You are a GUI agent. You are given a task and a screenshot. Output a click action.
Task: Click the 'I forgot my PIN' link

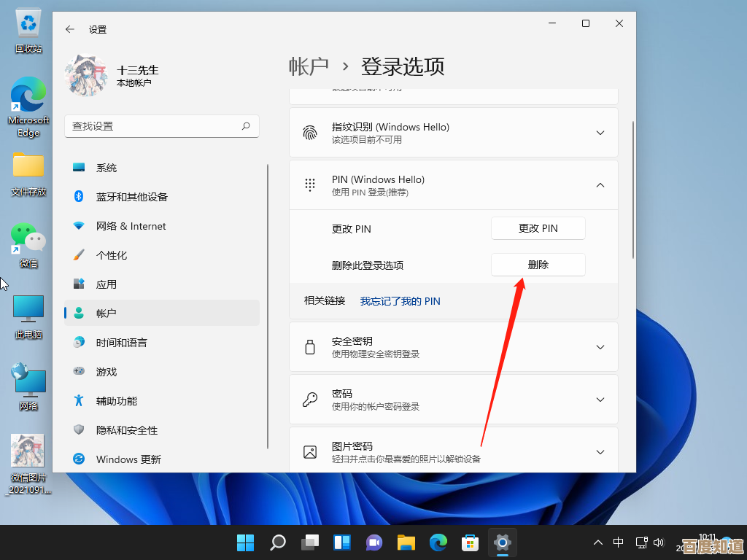pyautogui.click(x=400, y=301)
